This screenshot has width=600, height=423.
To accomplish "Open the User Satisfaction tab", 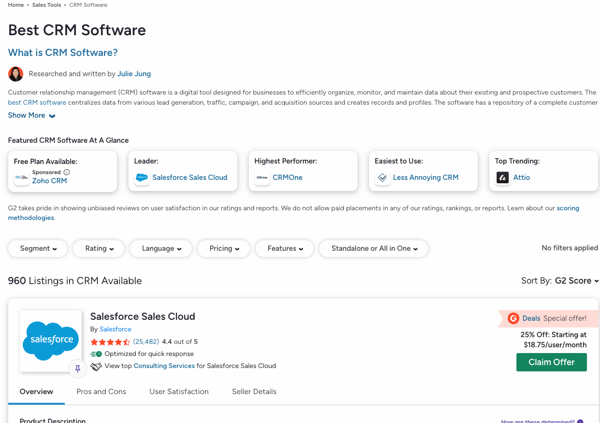I will pyautogui.click(x=179, y=392).
